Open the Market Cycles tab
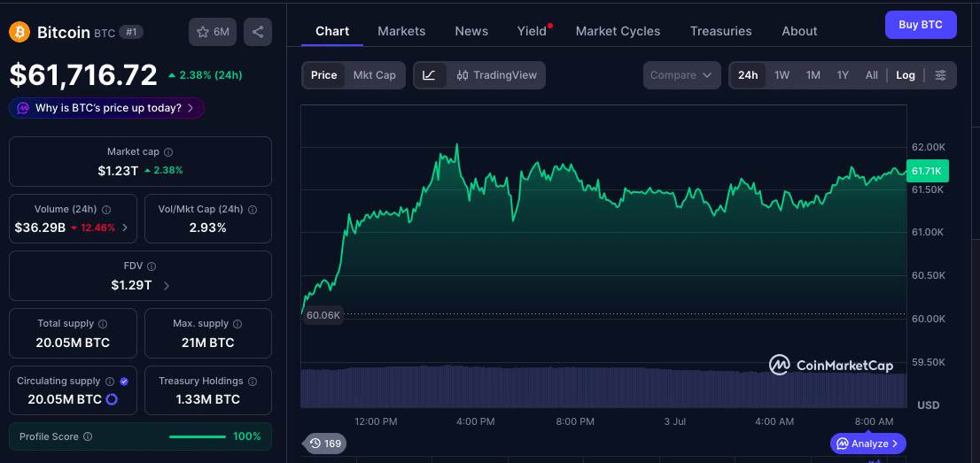 (x=618, y=31)
